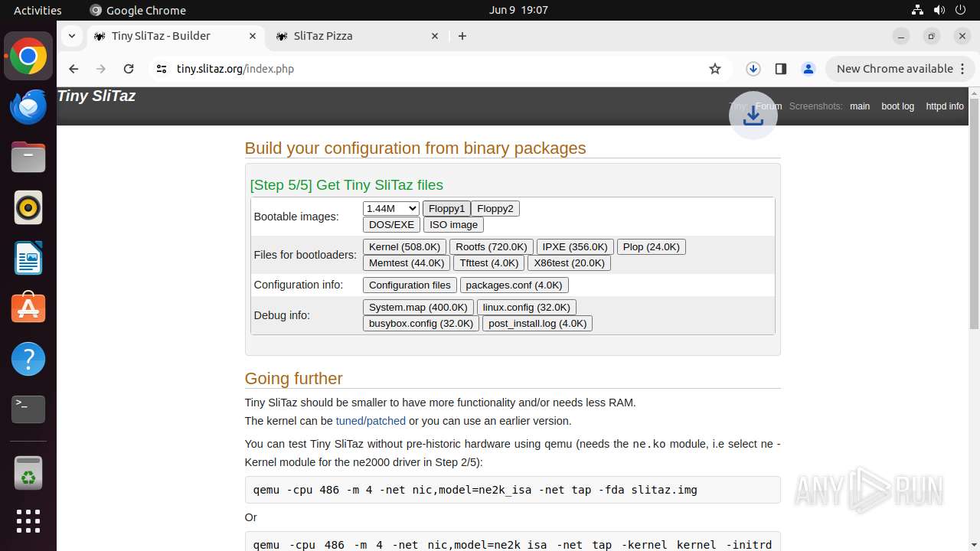Launch LibreOffice Writer from the dock

(x=28, y=258)
